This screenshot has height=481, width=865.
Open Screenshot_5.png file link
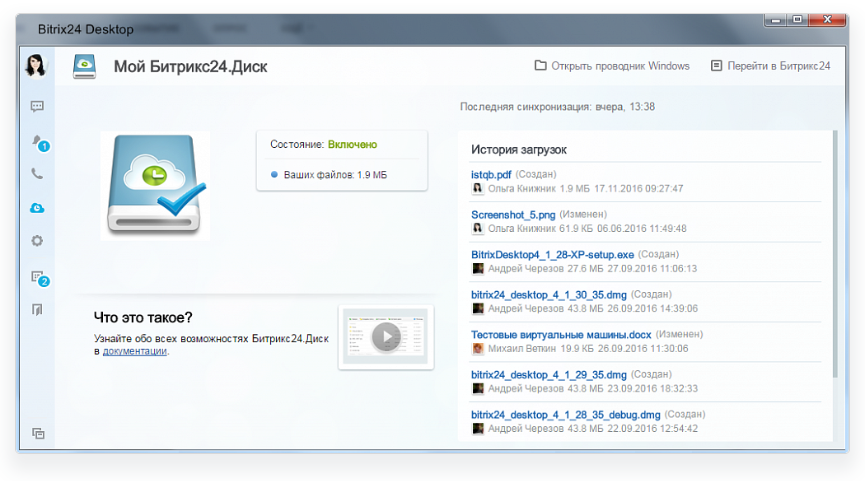click(x=513, y=215)
